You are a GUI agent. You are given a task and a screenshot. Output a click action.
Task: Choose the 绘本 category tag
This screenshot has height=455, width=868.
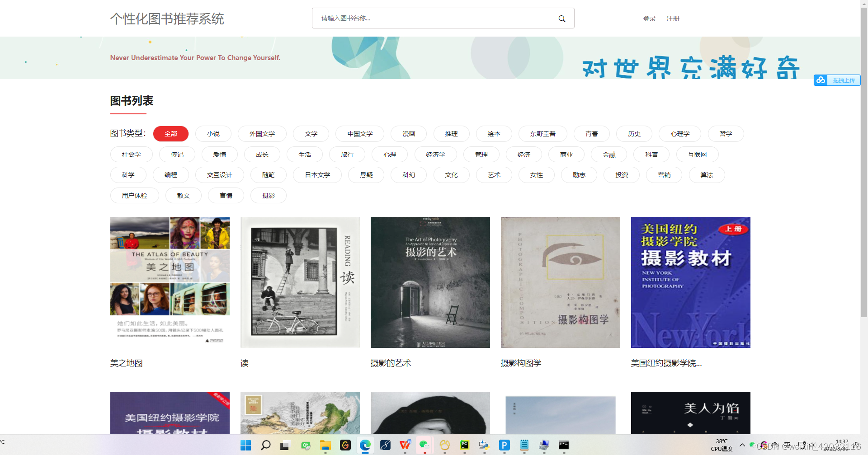tap(494, 134)
